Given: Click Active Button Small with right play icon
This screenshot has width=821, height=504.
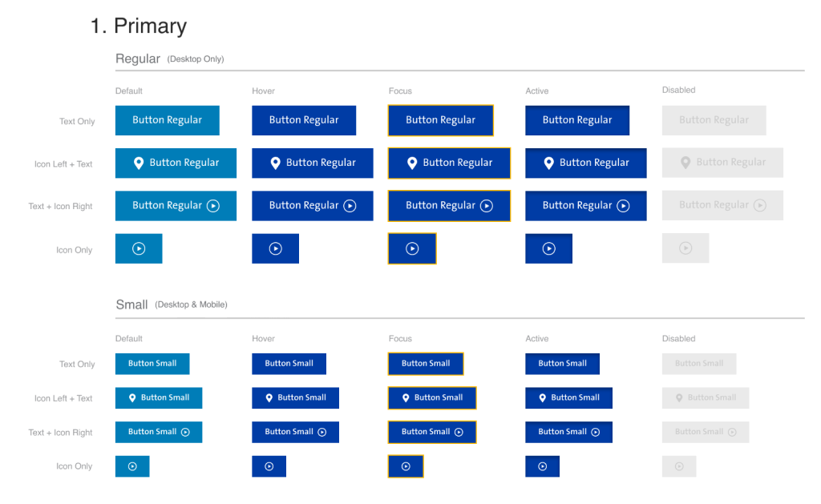Looking at the screenshot, I should point(568,433).
